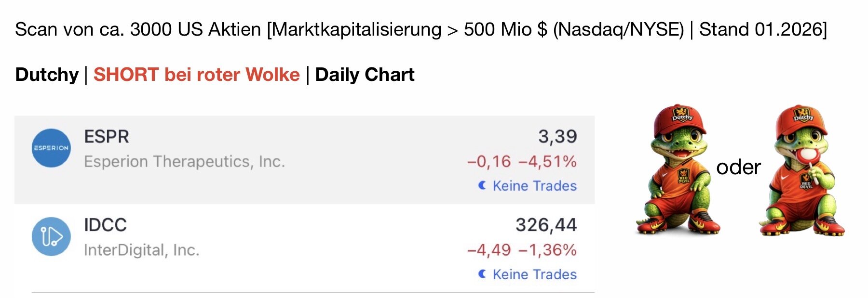Viewport: 868px width, 298px height.
Task: Click the smiling Dutchy crocodile mascot
Action: coord(679,171)
